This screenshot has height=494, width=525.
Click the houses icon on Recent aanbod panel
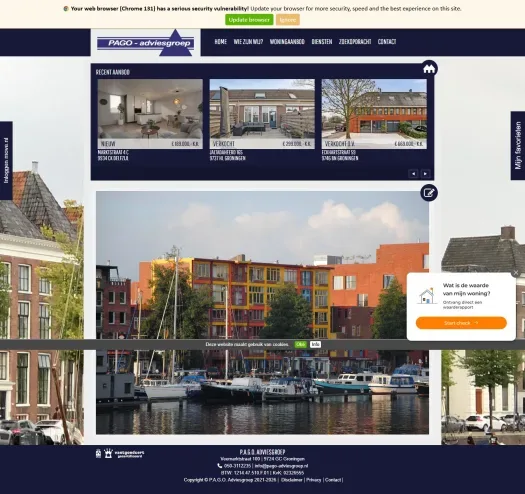[x=429, y=69]
